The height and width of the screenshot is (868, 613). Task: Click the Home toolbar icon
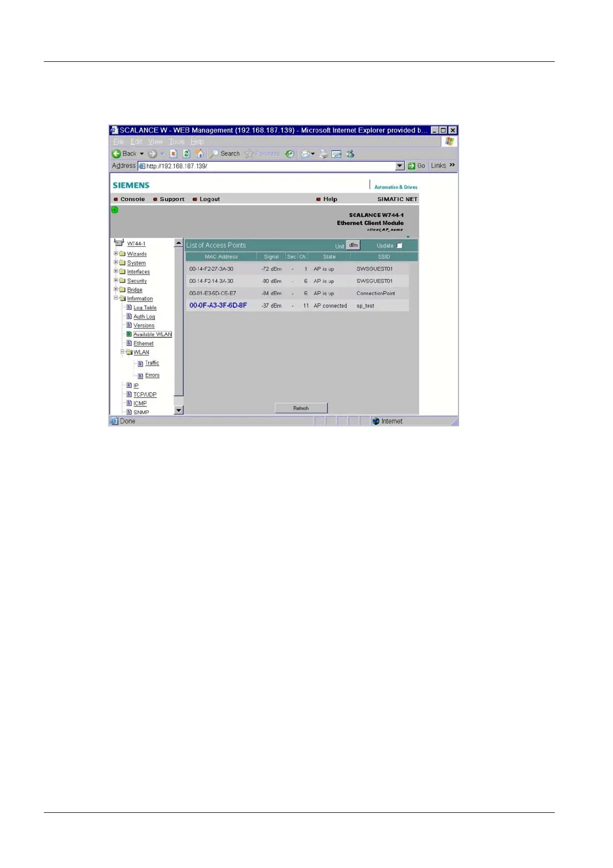tap(199, 154)
